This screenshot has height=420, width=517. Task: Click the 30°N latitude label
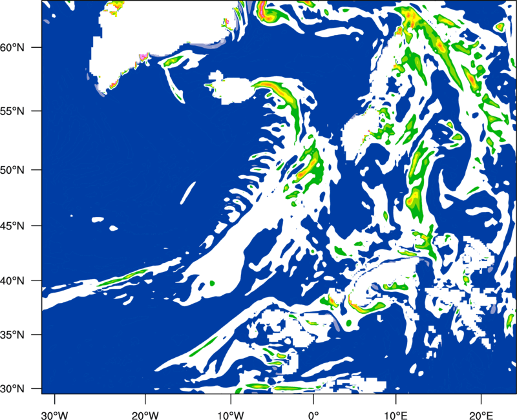click(x=12, y=389)
